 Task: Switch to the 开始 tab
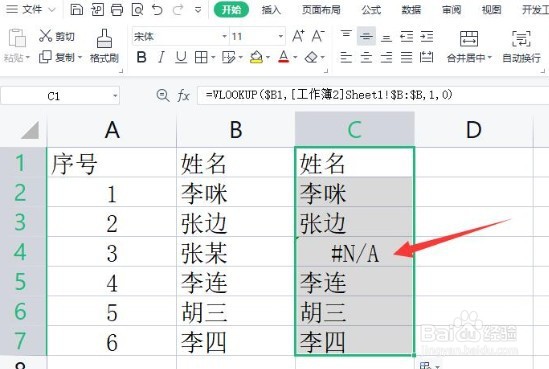tap(231, 9)
